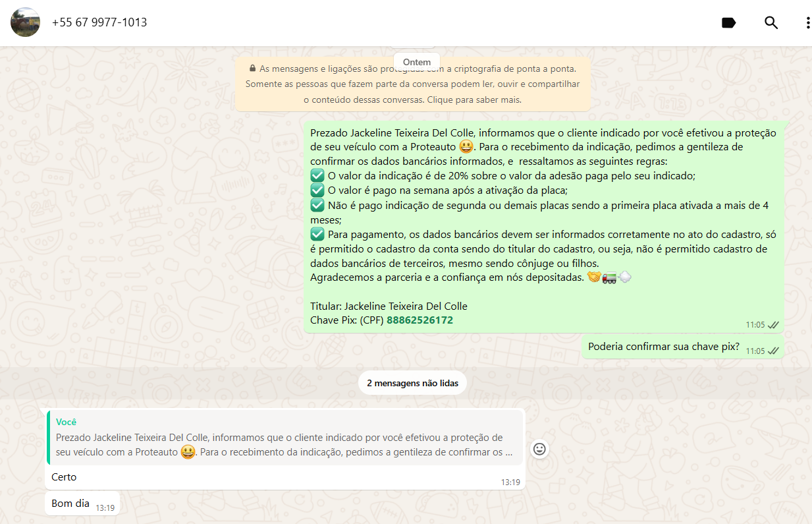Image resolution: width=812 pixels, height=524 pixels.
Task: Click the quoted "Você" reply preview
Action: click(284, 438)
